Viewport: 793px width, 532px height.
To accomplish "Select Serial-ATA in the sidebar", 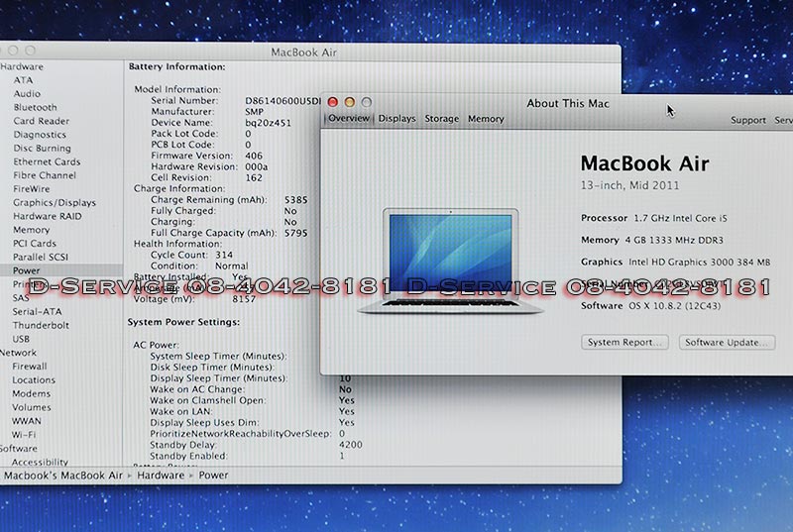I will click(37, 312).
